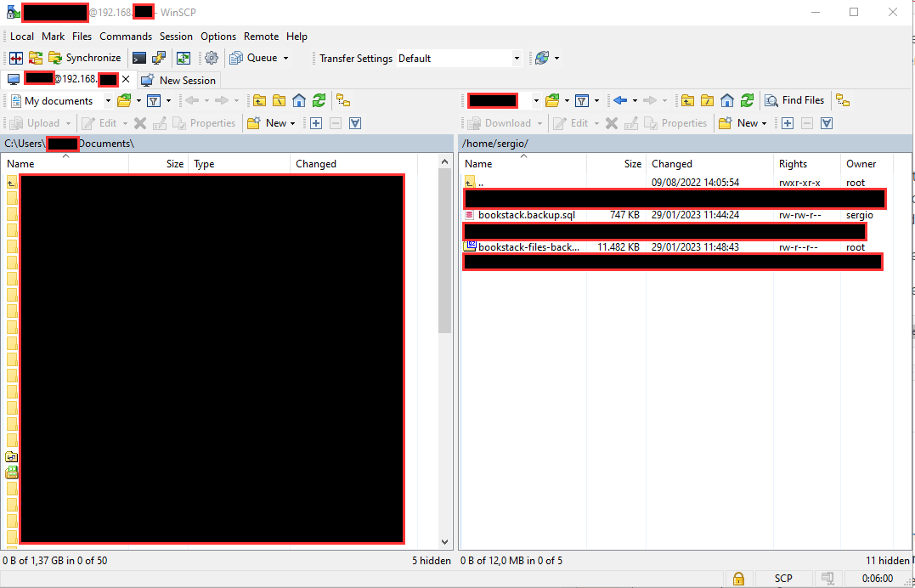Close the active session tab

coord(126,79)
